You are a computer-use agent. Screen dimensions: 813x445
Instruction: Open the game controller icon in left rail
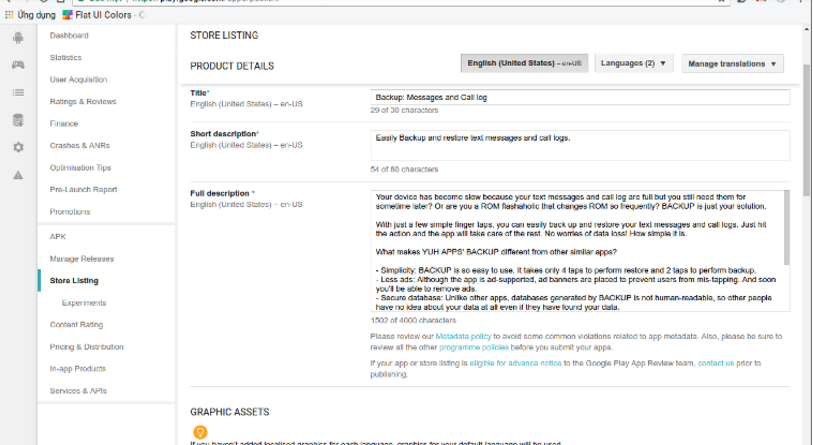[18, 65]
